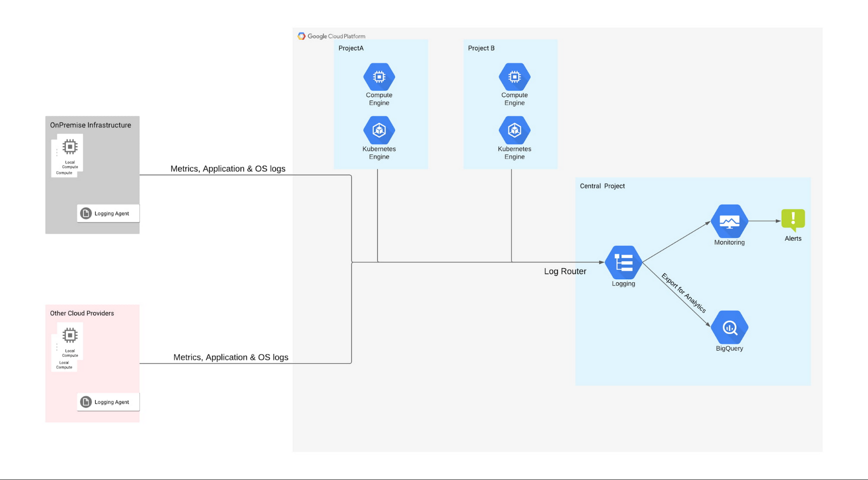Screen dimensions: 868x480
Task: Click the Google Cloud Platform text
Action: [336, 36]
